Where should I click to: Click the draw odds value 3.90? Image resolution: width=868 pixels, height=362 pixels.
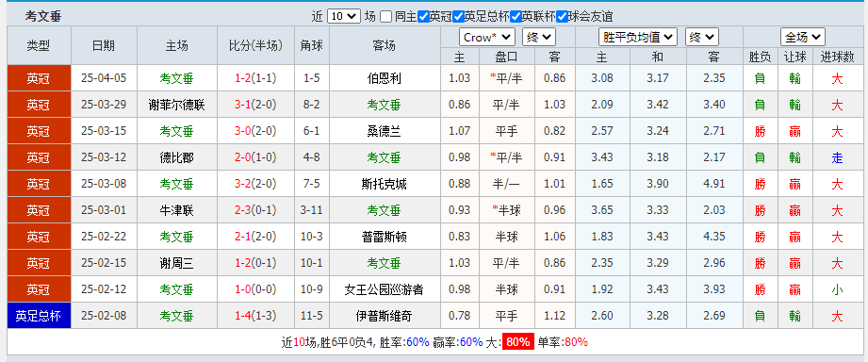[x=658, y=184]
